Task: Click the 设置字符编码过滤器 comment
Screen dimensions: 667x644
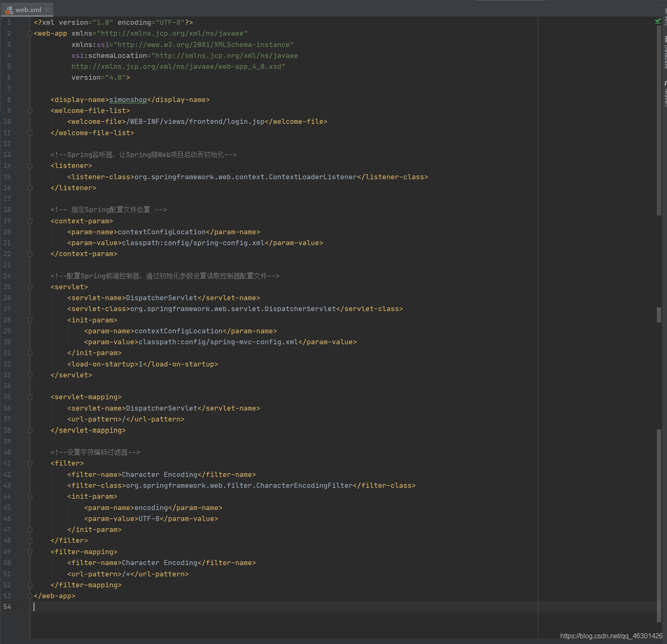Action: [x=95, y=453]
